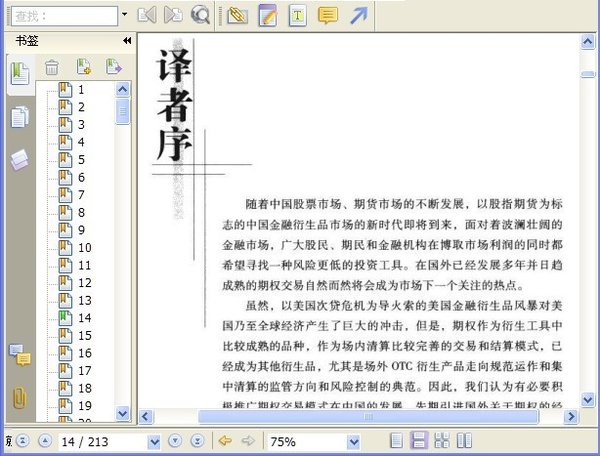The width and height of the screenshot is (600, 456).
Task: Click the delete bookmark trash icon
Action: pyautogui.click(x=52, y=68)
